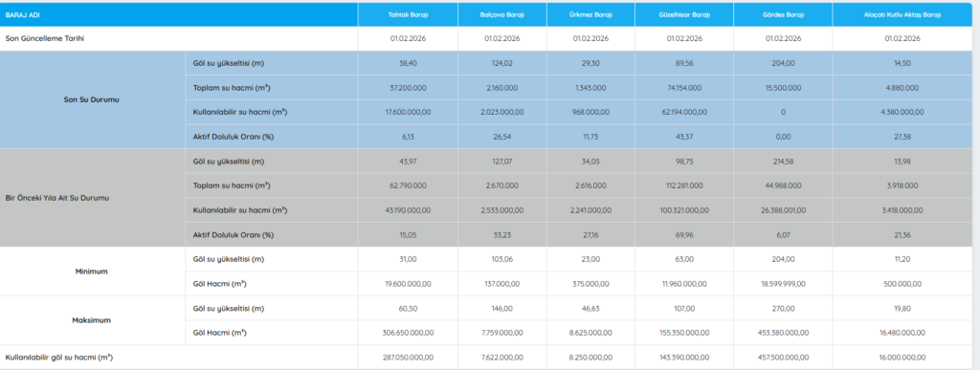Select the 14,50 value for Alaçatı
This screenshot has width=980, height=370.
pyautogui.click(x=902, y=63)
